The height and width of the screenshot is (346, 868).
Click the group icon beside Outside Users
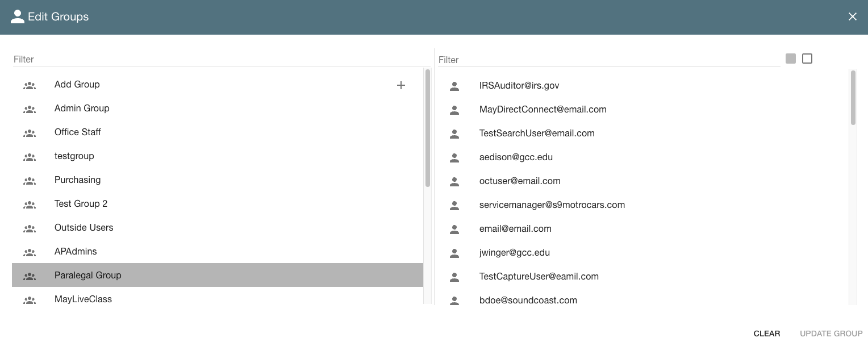coord(30,228)
